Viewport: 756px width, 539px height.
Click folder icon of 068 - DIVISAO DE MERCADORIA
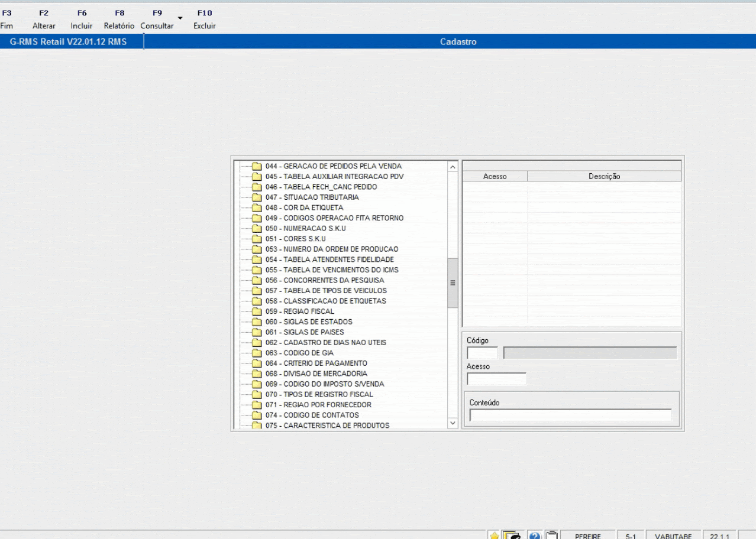[257, 374]
